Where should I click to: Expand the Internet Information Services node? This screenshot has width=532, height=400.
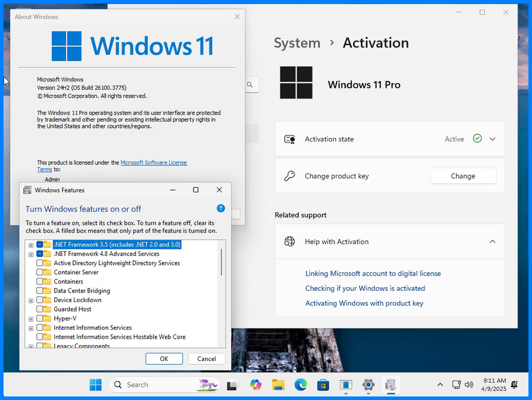point(31,328)
